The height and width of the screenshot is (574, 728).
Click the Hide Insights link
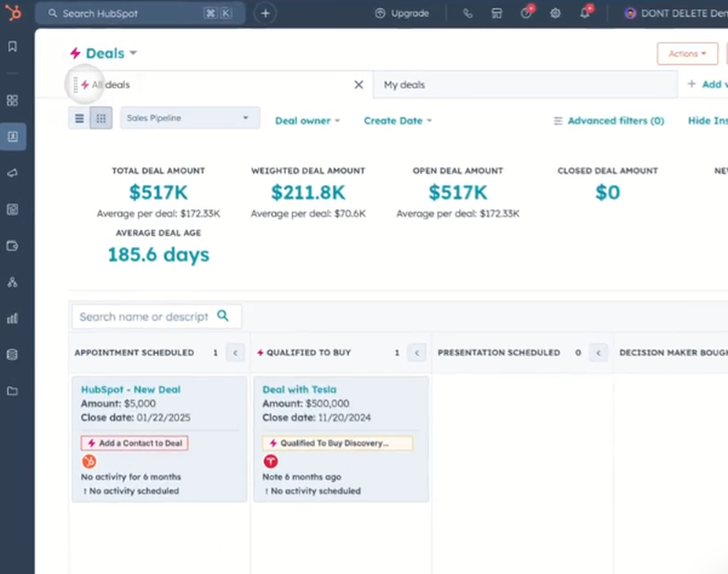tap(708, 121)
